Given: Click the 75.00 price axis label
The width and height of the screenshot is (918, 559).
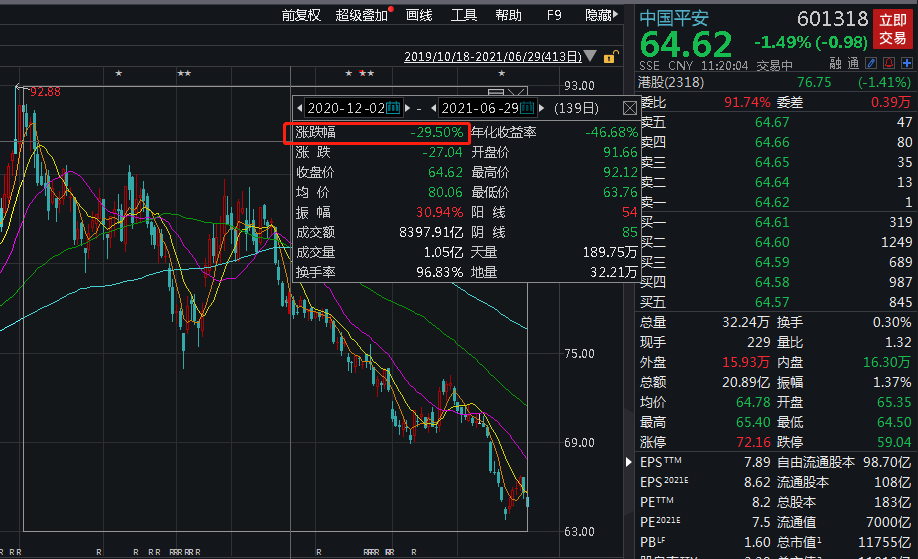Looking at the screenshot, I should pos(579,354).
